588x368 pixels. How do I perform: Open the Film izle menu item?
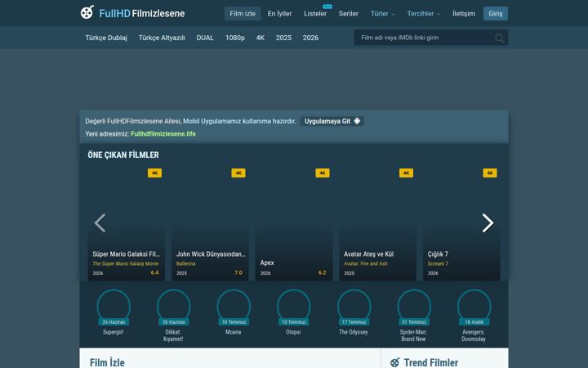[x=243, y=14]
